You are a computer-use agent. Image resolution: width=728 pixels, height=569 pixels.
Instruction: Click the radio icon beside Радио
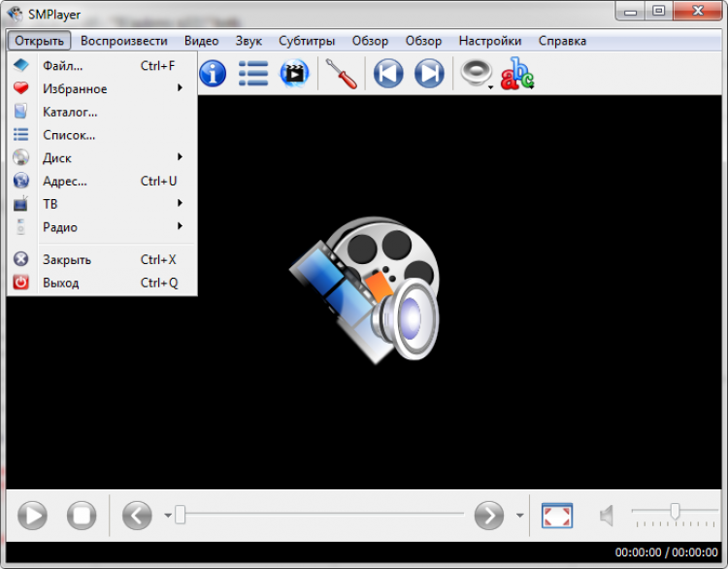21,226
